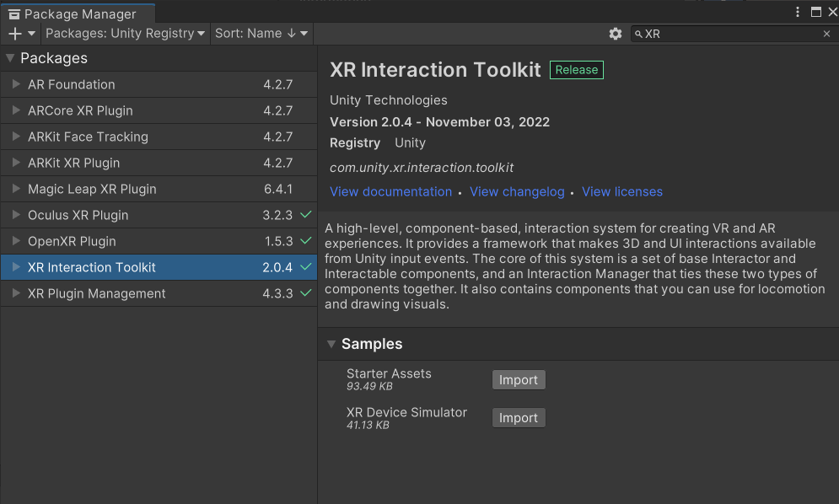Import the Starter Assets sample

pyautogui.click(x=519, y=380)
